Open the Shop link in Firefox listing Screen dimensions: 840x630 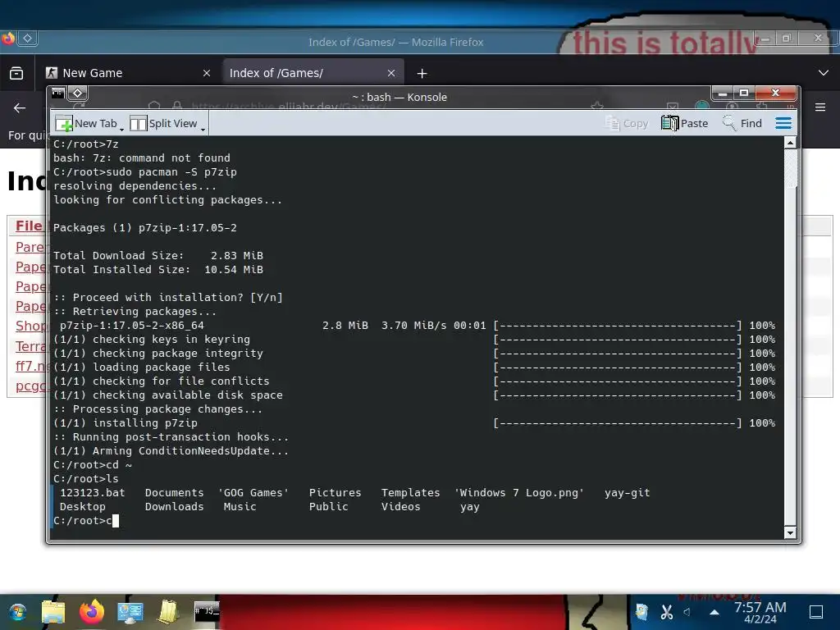click(x=31, y=326)
